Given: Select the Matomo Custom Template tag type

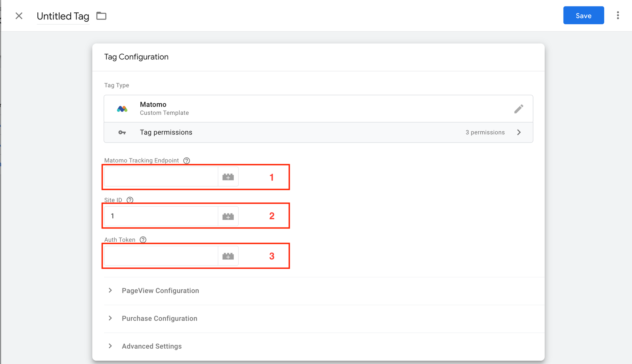Looking at the screenshot, I should tap(318, 109).
